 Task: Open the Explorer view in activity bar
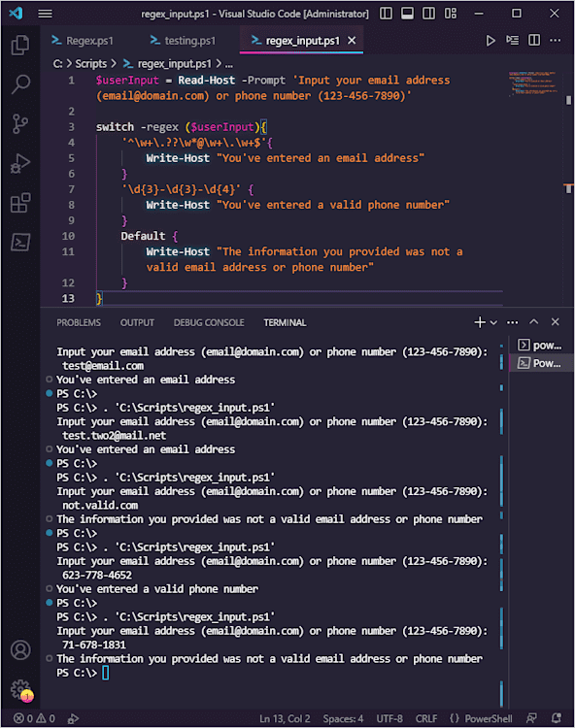[x=20, y=45]
